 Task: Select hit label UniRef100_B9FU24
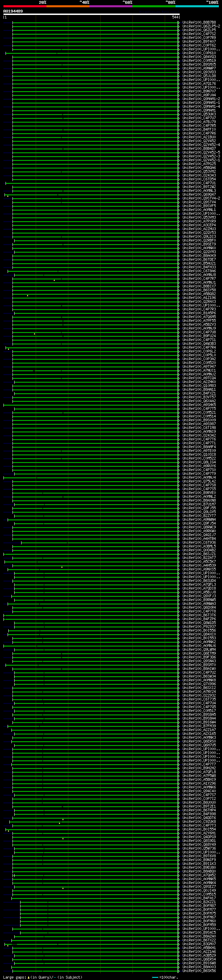199,336
